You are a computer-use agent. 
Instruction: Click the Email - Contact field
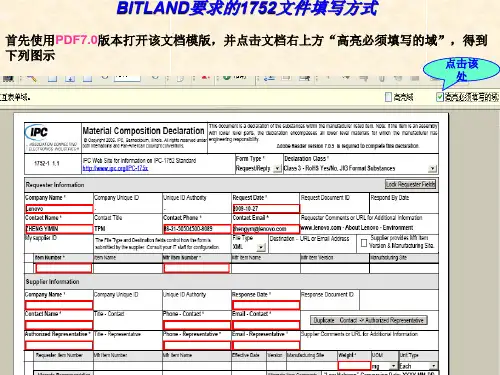(266, 325)
